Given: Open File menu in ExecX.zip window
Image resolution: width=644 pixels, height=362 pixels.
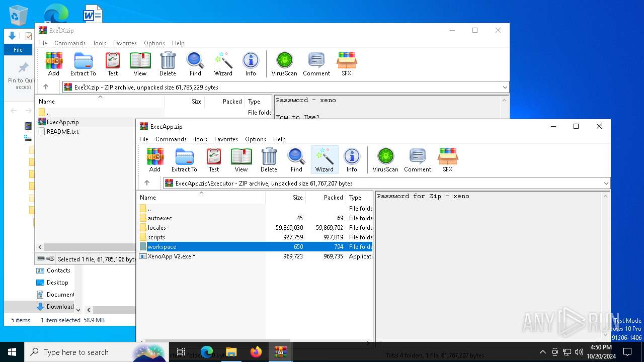Looking at the screenshot, I should (x=43, y=43).
